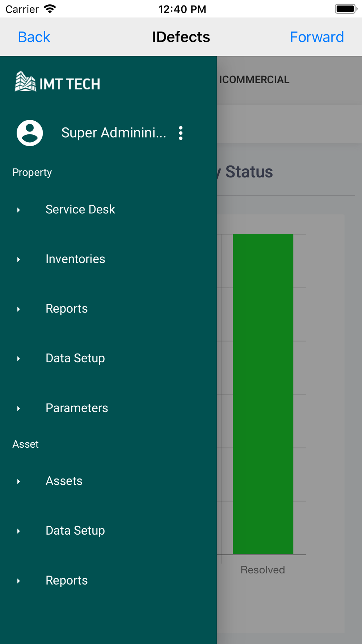362x644 pixels.
Task: Open Data Setup under Property
Action: tap(75, 358)
